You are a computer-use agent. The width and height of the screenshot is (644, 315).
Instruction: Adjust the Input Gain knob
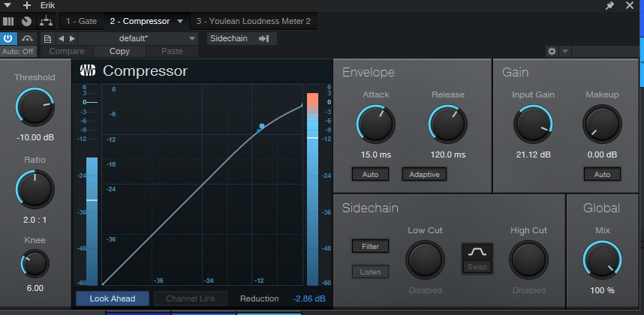tap(533, 124)
